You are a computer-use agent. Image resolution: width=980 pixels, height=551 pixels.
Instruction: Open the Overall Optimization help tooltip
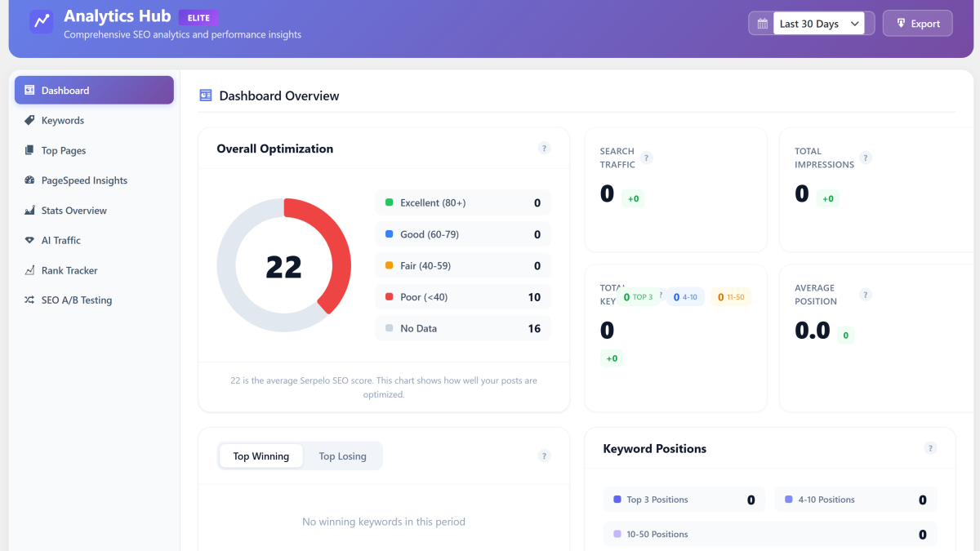[545, 149]
